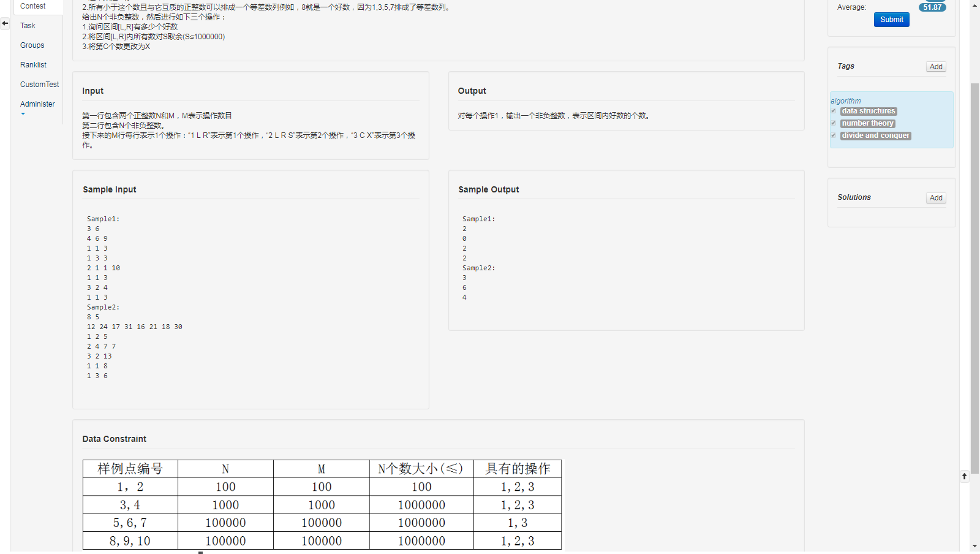Click the Sample Input heading
Image resolution: width=980 pixels, height=554 pixels.
coord(110,189)
